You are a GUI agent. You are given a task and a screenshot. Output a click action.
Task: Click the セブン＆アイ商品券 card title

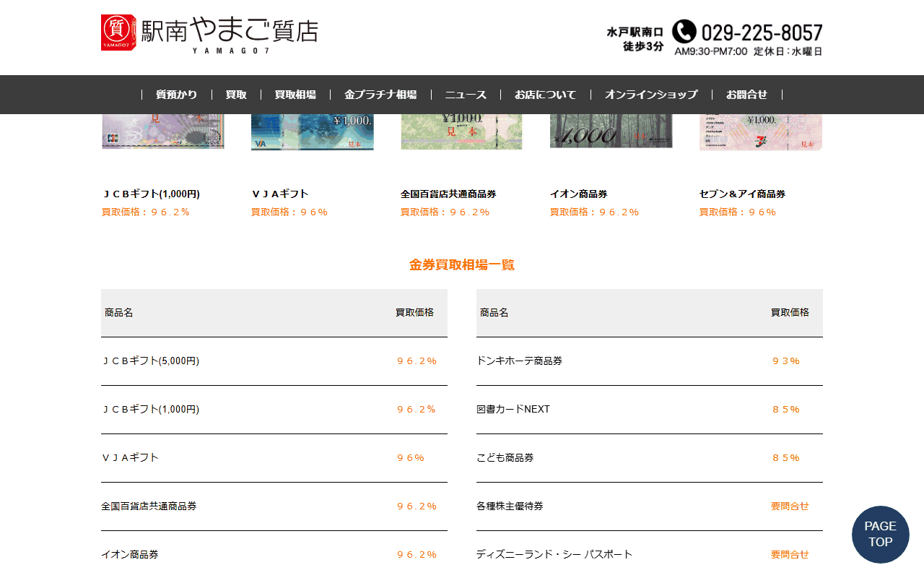(743, 194)
